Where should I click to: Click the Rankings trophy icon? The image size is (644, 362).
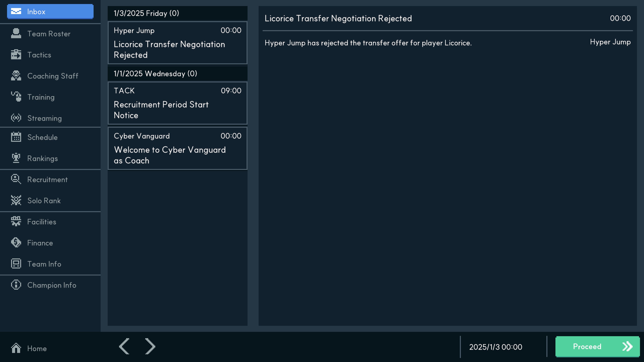(16, 158)
